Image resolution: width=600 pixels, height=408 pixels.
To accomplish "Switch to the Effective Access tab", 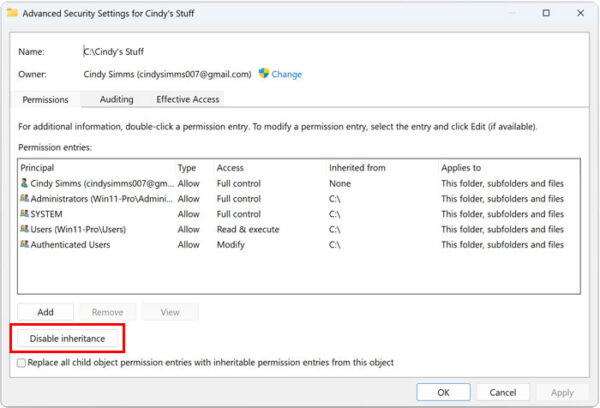I will point(188,100).
